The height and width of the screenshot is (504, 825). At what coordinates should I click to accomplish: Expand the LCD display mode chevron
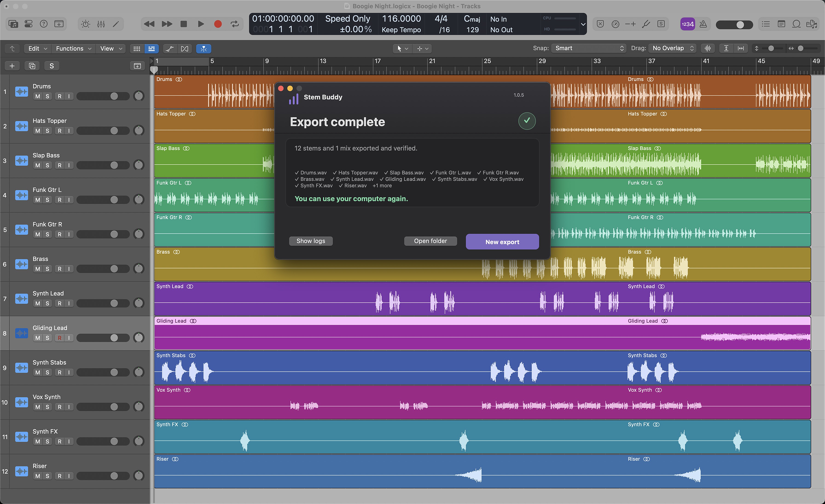pos(583,24)
